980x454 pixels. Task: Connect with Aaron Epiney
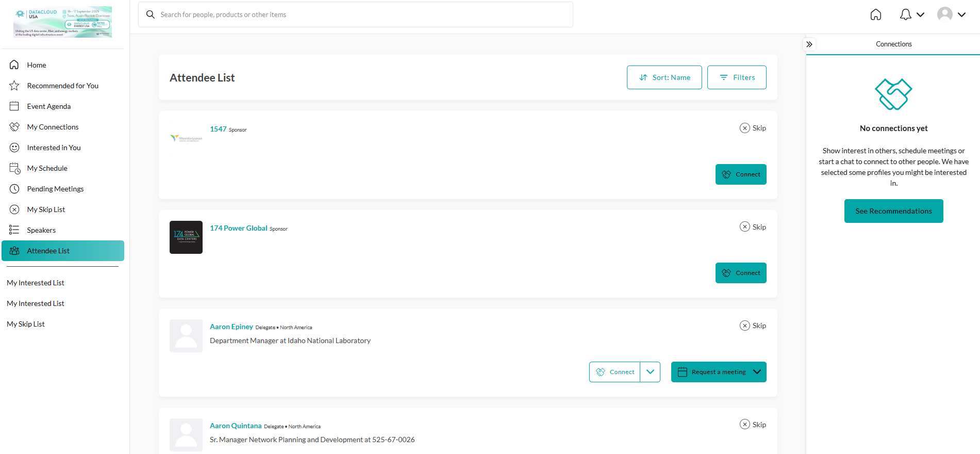(x=615, y=372)
